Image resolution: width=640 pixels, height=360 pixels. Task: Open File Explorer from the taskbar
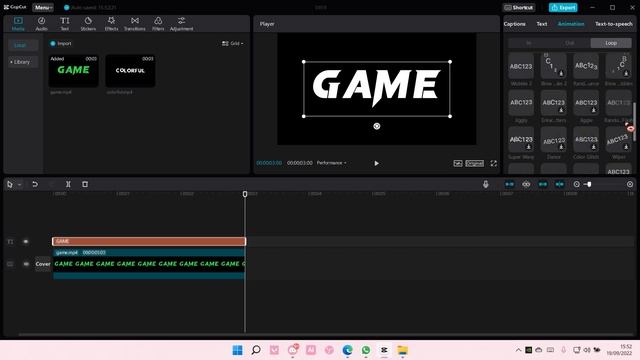[403, 350]
